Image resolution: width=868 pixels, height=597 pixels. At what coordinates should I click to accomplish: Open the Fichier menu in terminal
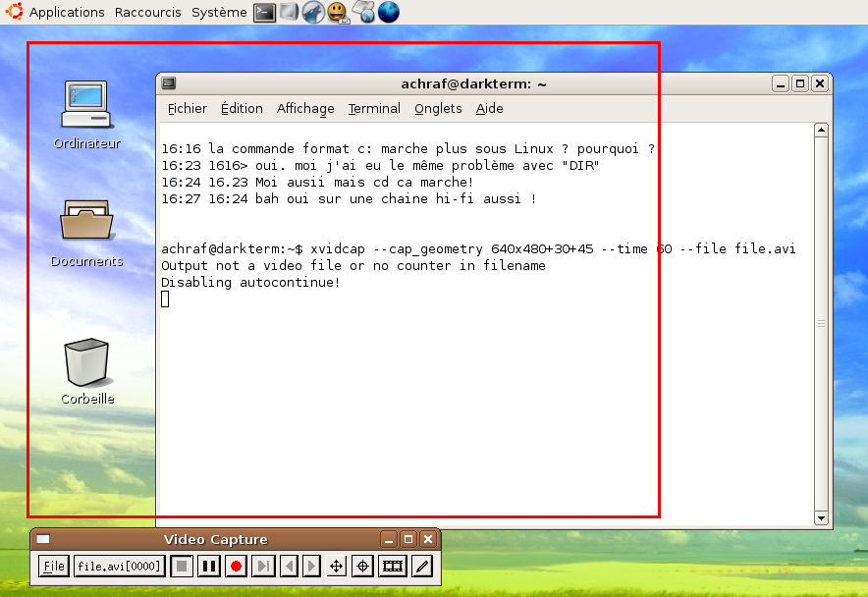click(x=188, y=109)
